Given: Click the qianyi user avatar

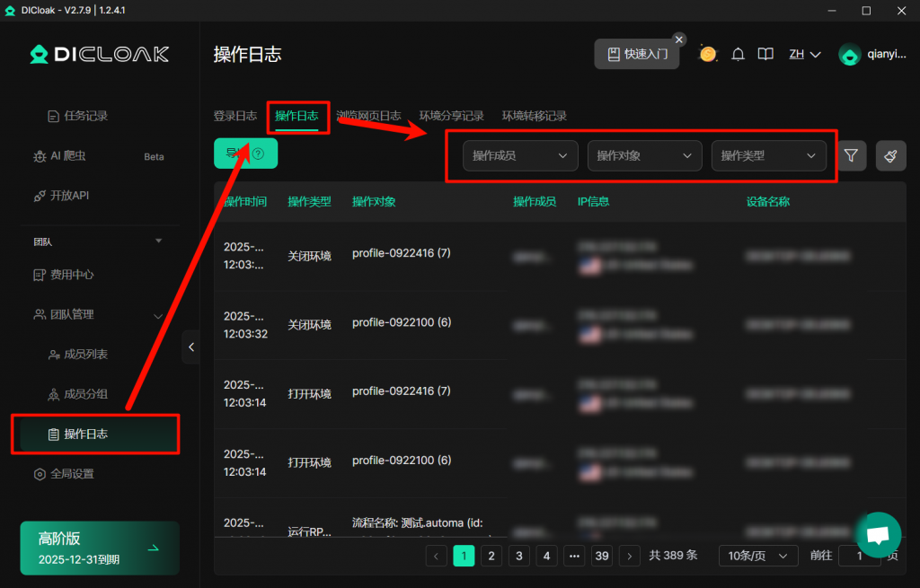Looking at the screenshot, I should point(849,55).
